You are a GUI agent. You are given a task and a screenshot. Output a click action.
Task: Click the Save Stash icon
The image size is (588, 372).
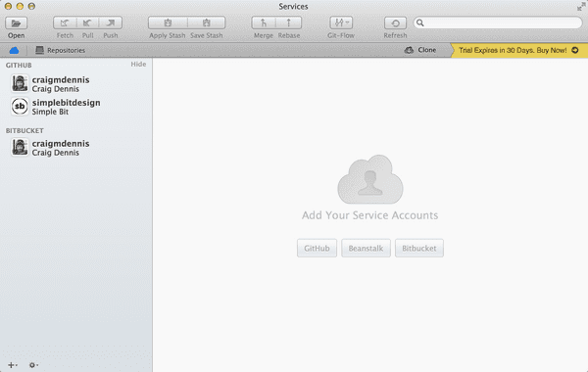tap(206, 23)
